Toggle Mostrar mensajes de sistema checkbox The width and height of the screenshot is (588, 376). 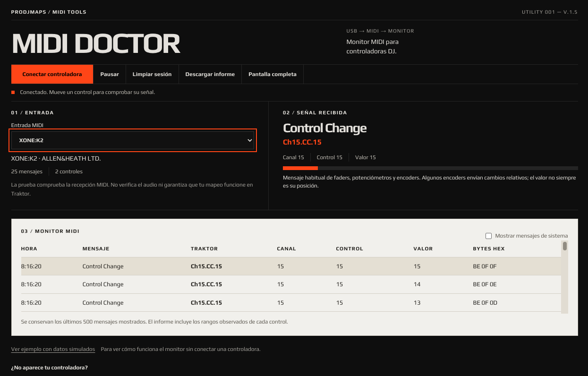pyautogui.click(x=489, y=236)
